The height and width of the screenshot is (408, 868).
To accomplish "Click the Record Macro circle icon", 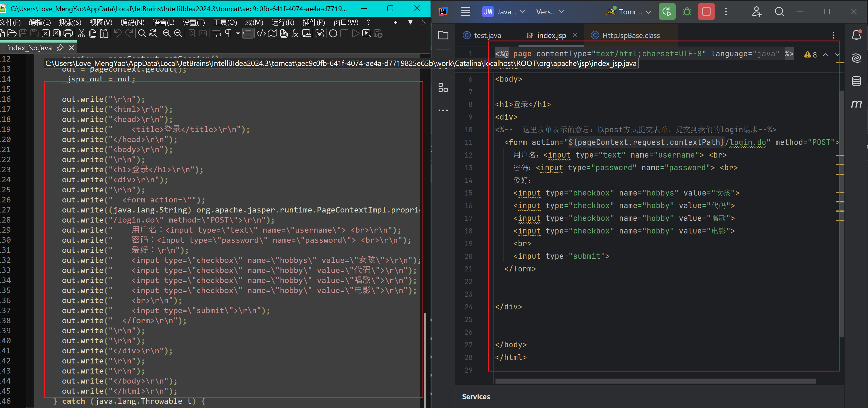I will 333,33.
